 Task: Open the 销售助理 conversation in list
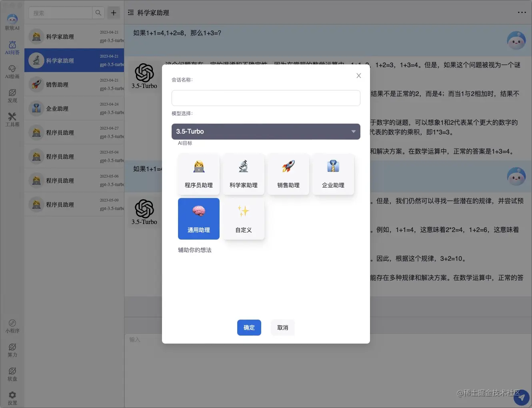click(x=74, y=84)
